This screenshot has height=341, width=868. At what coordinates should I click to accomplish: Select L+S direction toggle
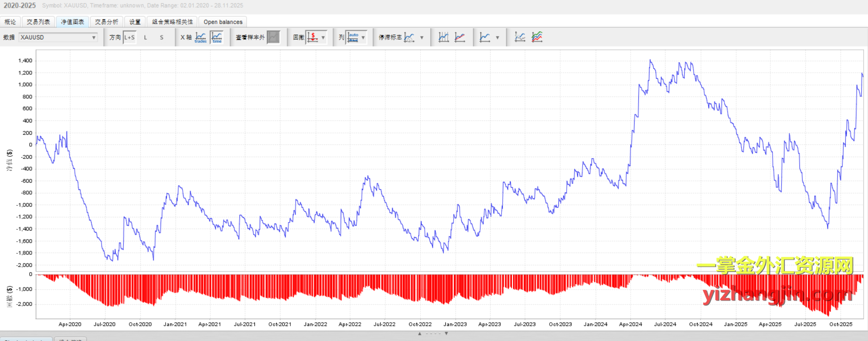pos(129,37)
